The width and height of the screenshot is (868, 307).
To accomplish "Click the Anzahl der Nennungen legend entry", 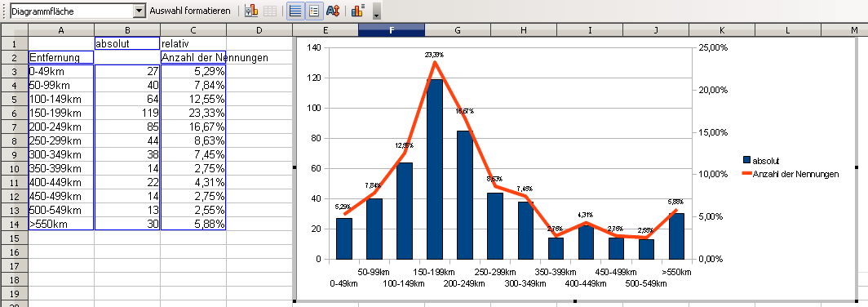I will [790, 174].
